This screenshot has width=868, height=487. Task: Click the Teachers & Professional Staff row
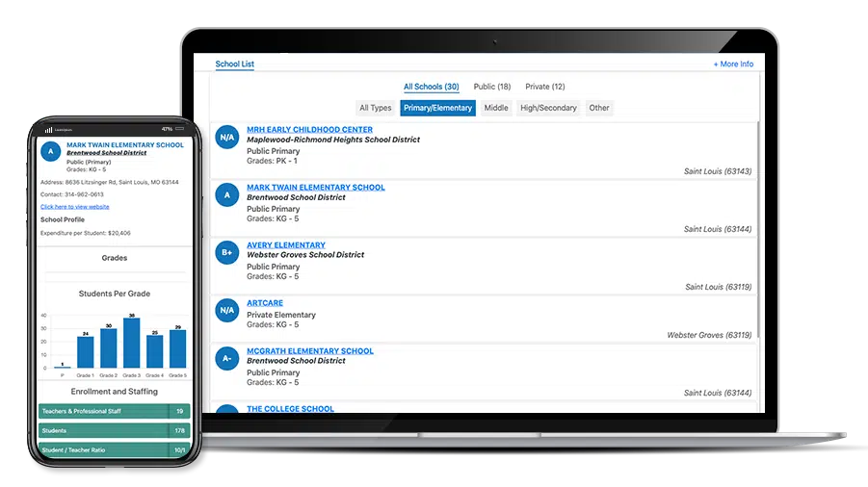coord(114,411)
